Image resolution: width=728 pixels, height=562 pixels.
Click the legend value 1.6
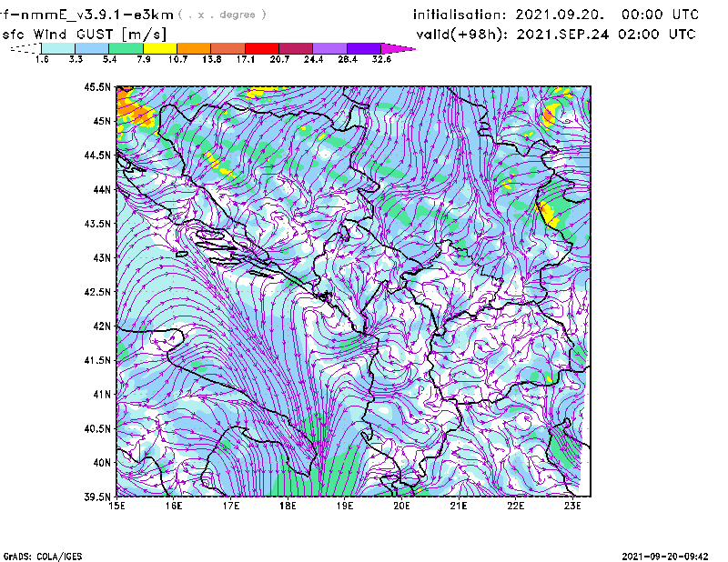tap(42, 59)
